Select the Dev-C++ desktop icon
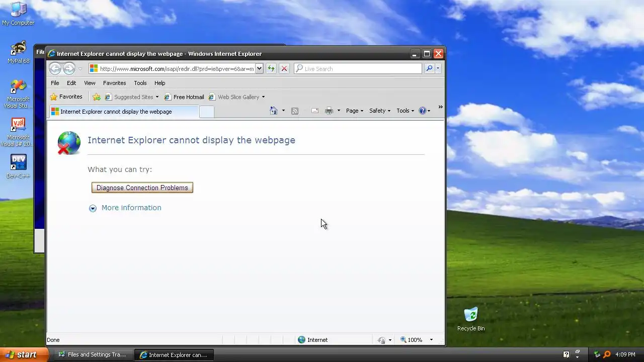This screenshot has width=644, height=362. (x=18, y=166)
